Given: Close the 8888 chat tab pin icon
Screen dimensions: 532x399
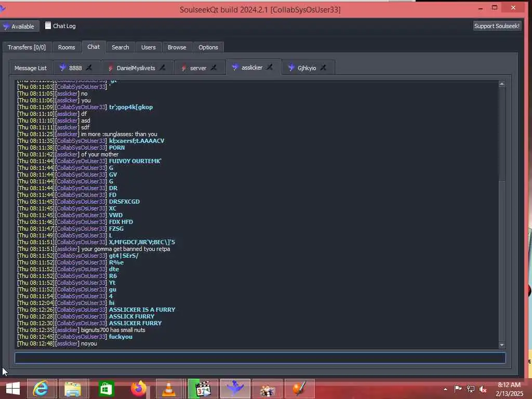Looking at the screenshot, I should 89,68.
